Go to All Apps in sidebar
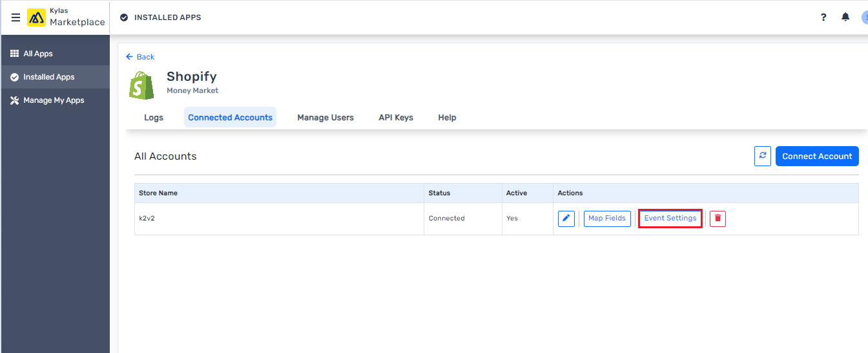 38,54
